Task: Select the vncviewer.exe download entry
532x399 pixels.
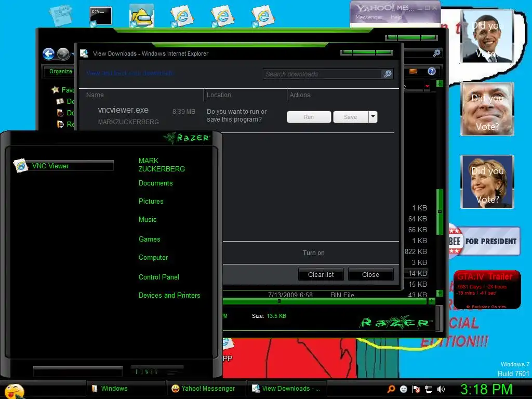Action: (x=236, y=116)
